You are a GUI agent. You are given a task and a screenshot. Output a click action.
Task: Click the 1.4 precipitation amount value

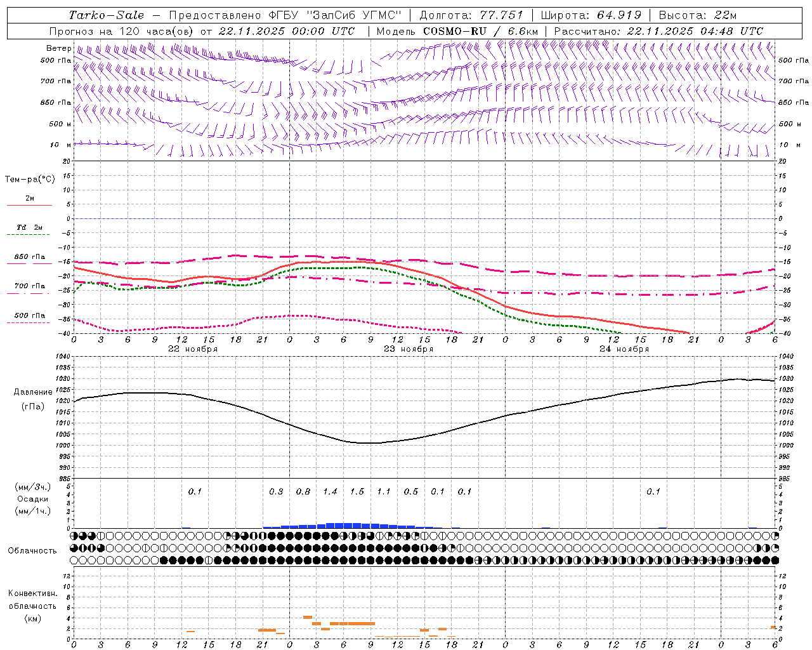click(330, 491)
